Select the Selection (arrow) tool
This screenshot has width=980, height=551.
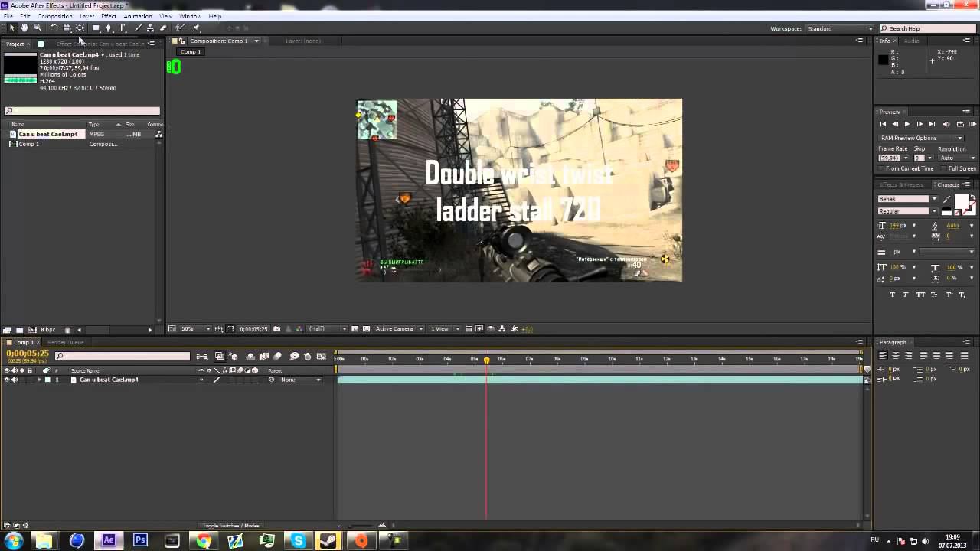(x=12, y=28)
